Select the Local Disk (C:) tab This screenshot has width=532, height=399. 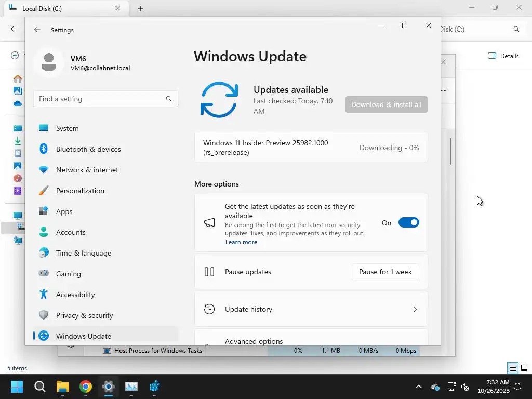[67, 8]
